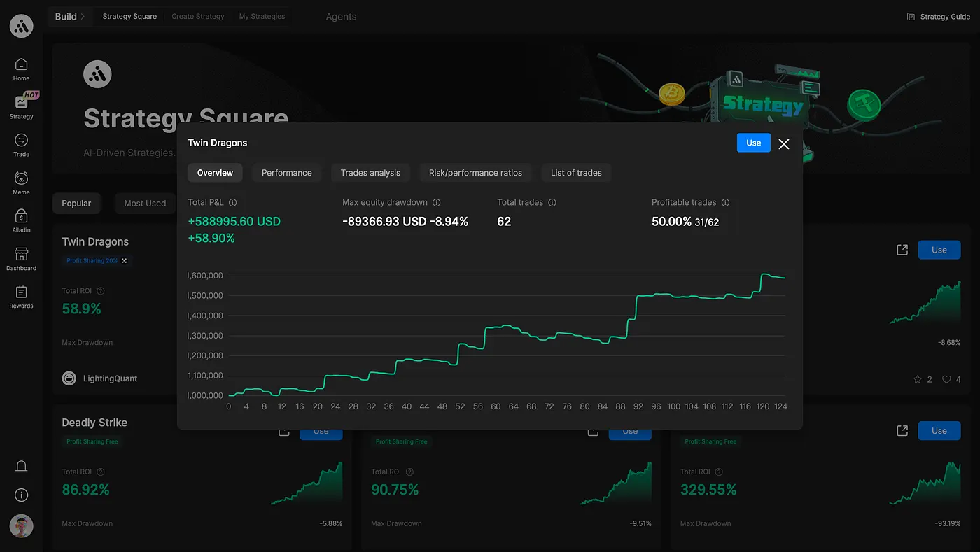Open the Strategy Guide link

(x=939, y=17)
